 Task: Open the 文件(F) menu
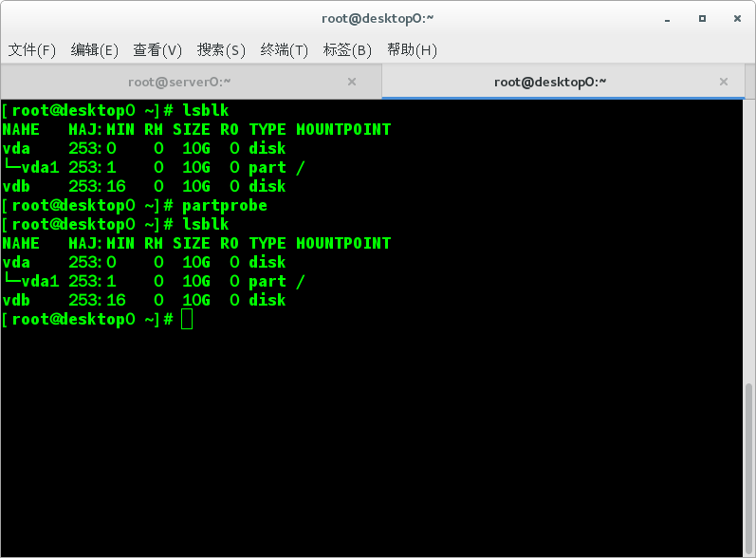click(32, 49)
